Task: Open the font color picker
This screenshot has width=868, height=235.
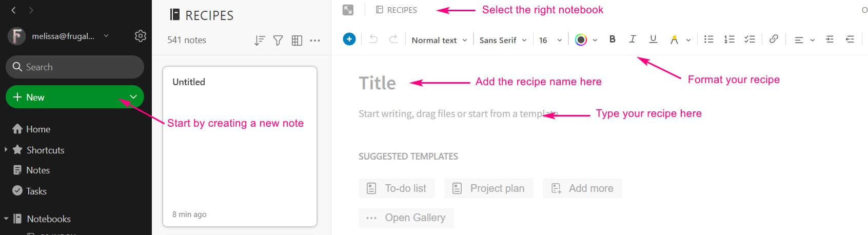Action: pos(586,40)
